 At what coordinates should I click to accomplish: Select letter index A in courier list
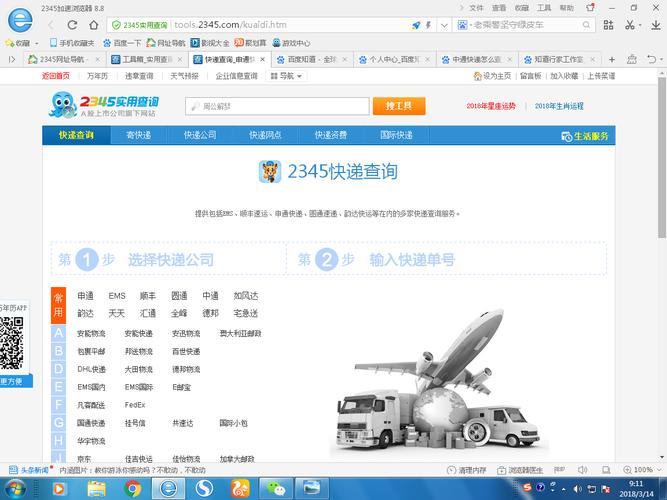click(59, 333)
